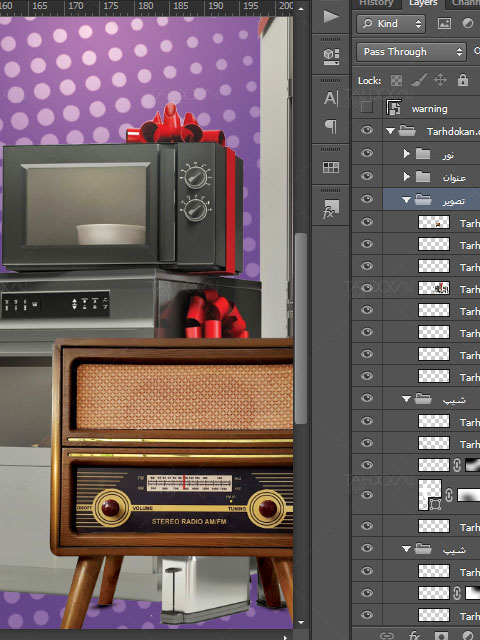Hide the layer with the red-and-black thumbnail
The image size is (480, 640).
(x=367, y=288)
